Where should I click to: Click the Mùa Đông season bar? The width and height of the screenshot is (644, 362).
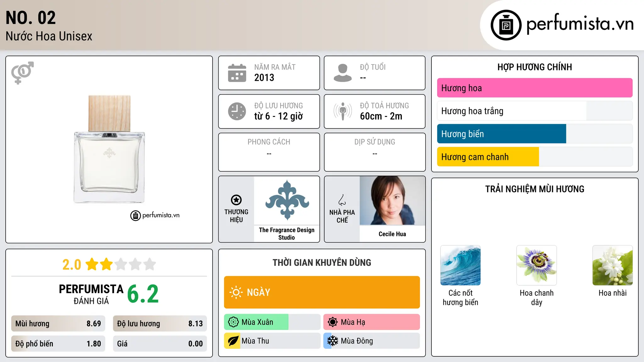pos(372,341)
